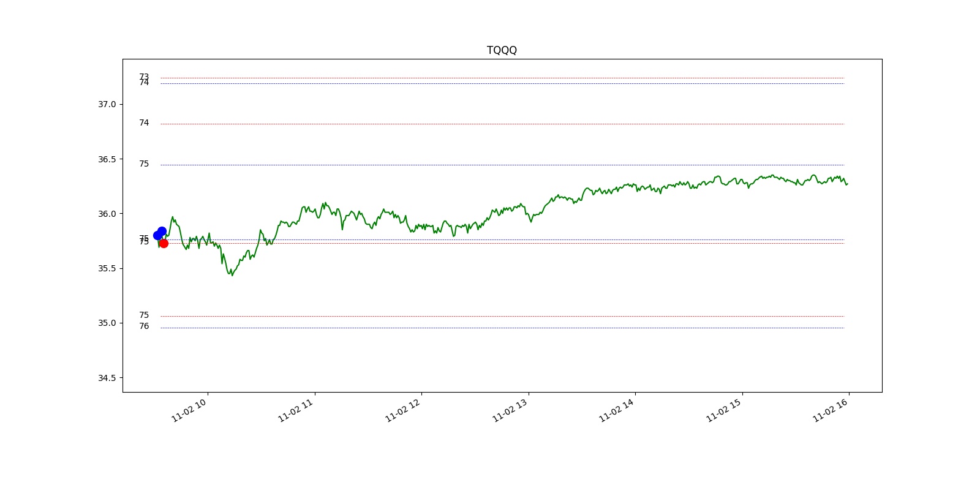Screen dimensions: 980x490
Task: Click the TQQQ chart title
Action: pyautogui.click(x=502, y=50)
